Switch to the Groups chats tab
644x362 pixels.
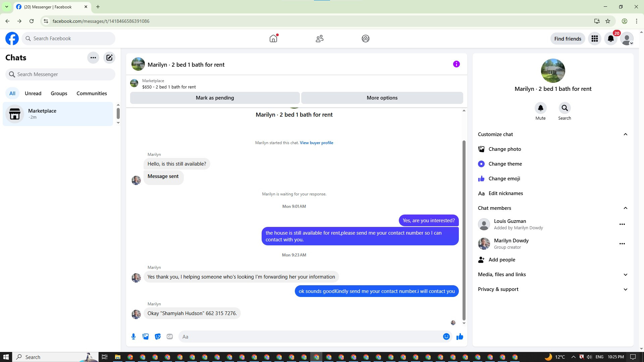[59, 94]
